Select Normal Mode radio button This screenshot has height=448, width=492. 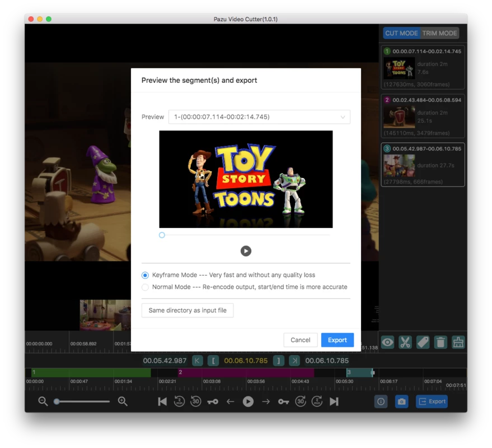pos(145,287)
